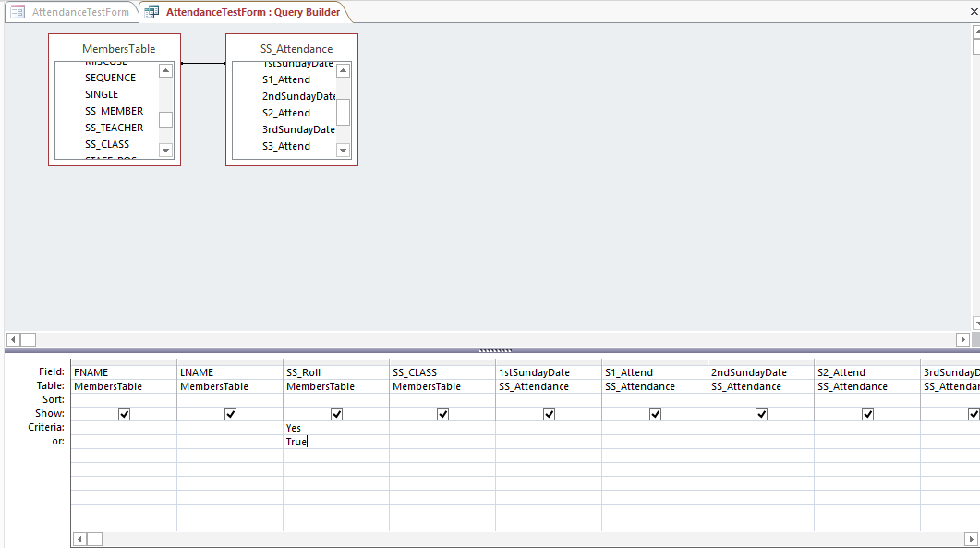The width and height of the screenshot is (980, 548).
Task: Click the form icon on AttendanceTestForm tab
Action: pos(18,12)
